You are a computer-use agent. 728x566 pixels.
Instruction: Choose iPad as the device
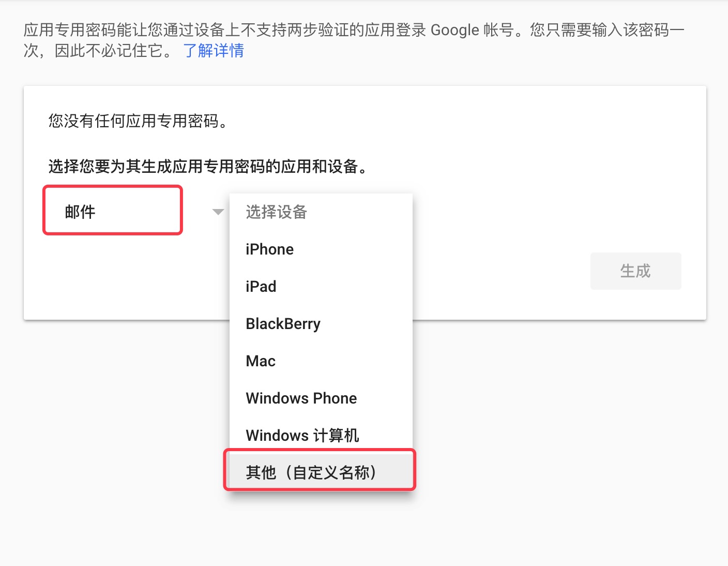[261, 287]
